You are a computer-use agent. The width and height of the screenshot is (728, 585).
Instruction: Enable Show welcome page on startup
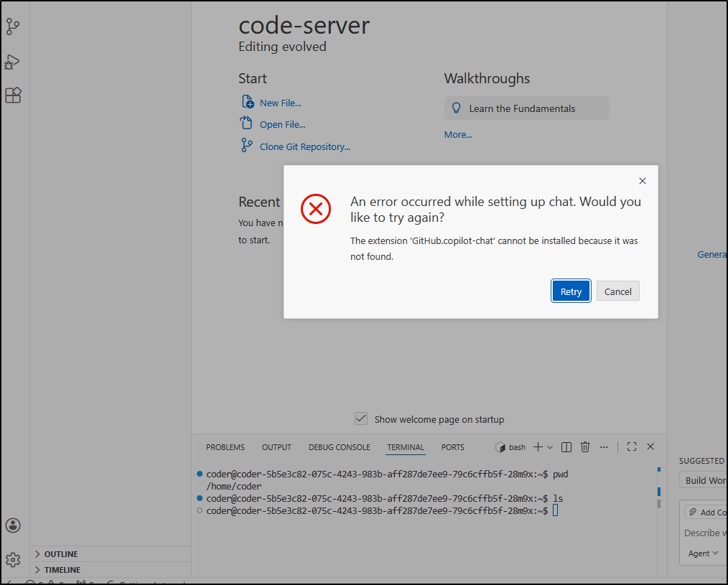click(x=360, y=418)
